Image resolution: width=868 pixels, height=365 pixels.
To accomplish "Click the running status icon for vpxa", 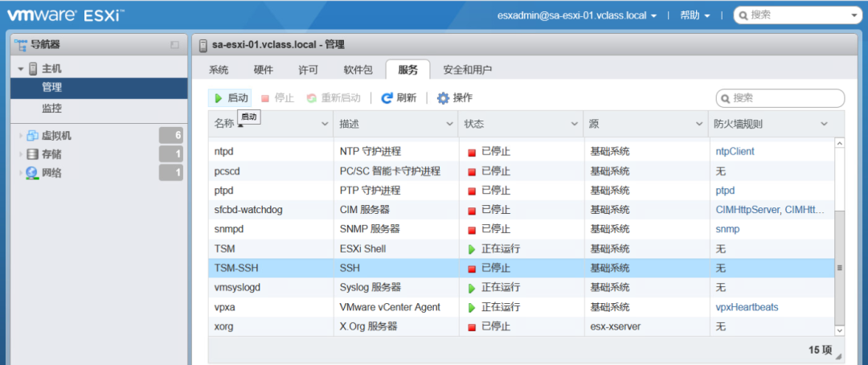I will pos(473,307).
